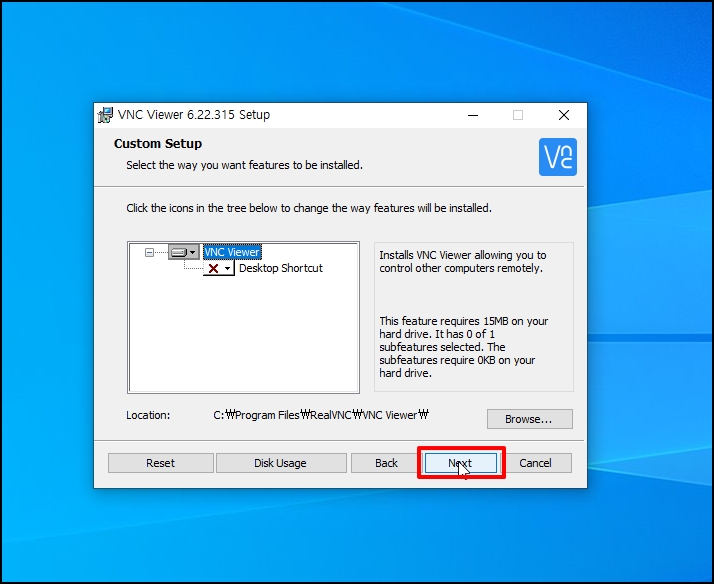Click the 'Click the icons in the tree' instruction
The width and height of the screenshot is (714, 584).
coord(309,208)
